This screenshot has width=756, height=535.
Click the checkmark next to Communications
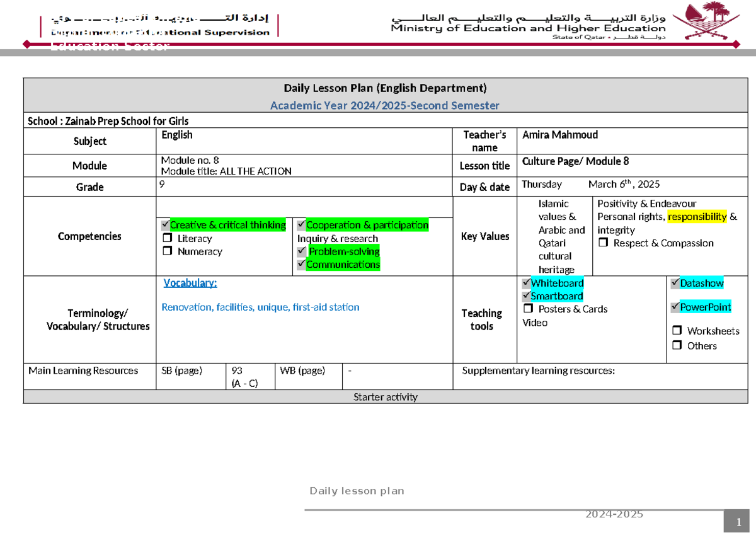tap(301, 264)
